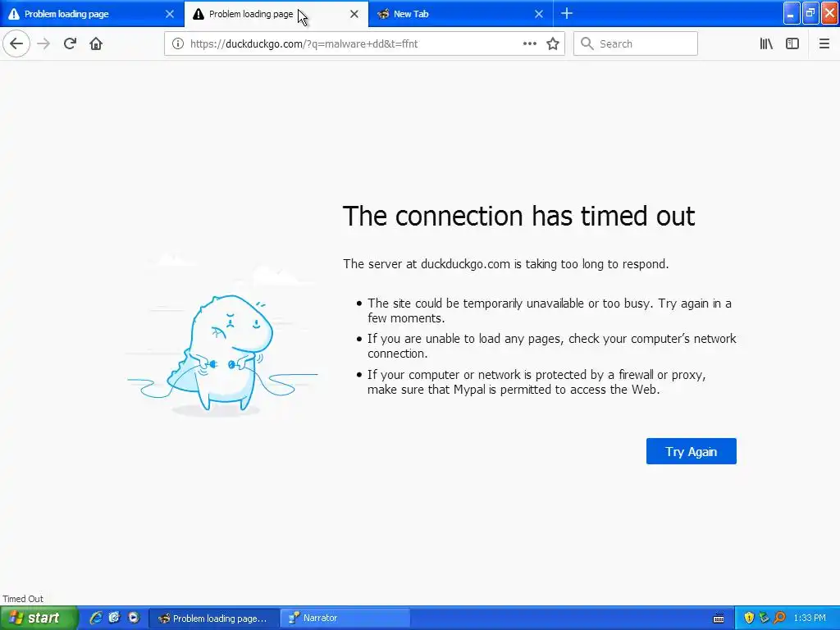This screenshot has width=840, height=630.
Task: Click the search magnifier icon
Action: click(587, 43)
